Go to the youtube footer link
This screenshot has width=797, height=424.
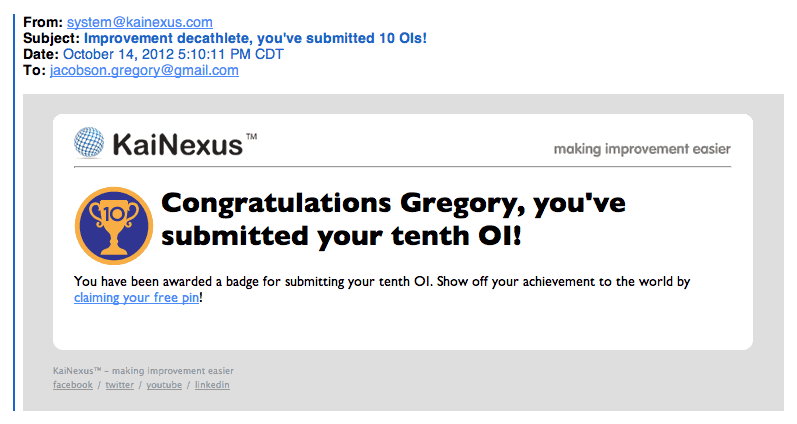(164, 385)
